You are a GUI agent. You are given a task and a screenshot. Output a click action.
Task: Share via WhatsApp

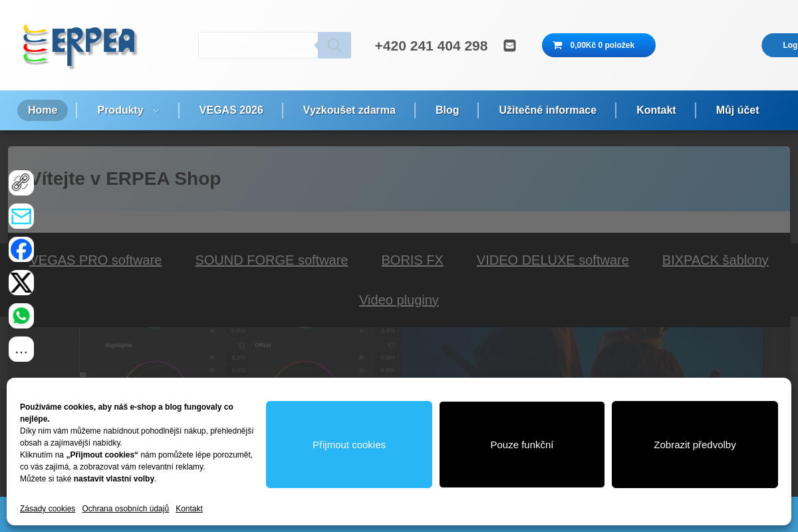pos(21,316)
